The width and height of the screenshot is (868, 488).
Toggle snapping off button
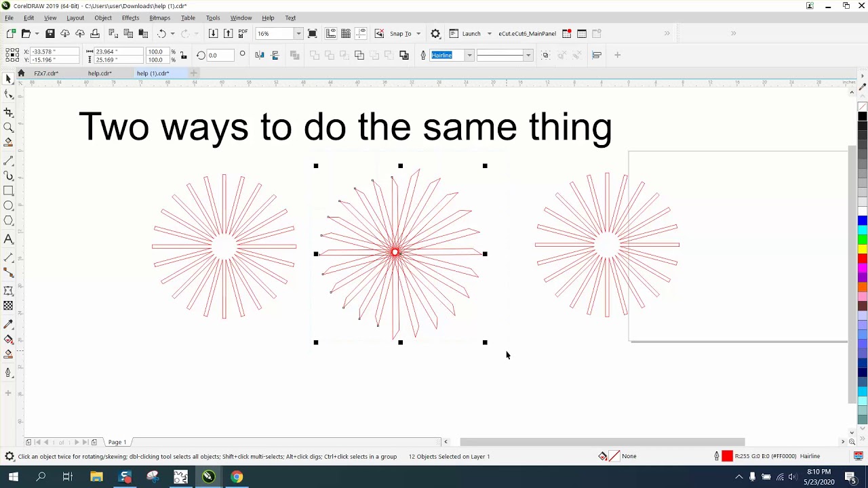379,33
